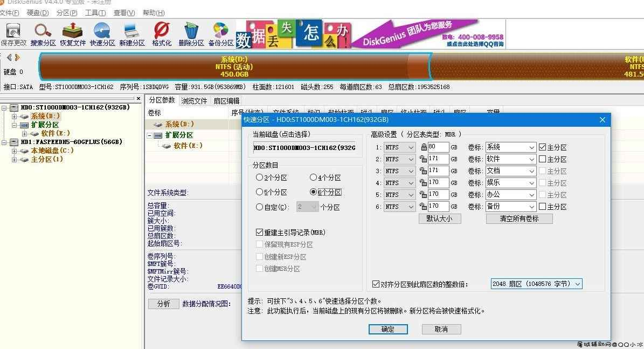Toggle lock icon for partition 4 size
644x349 pixels.
pos(424,183)
